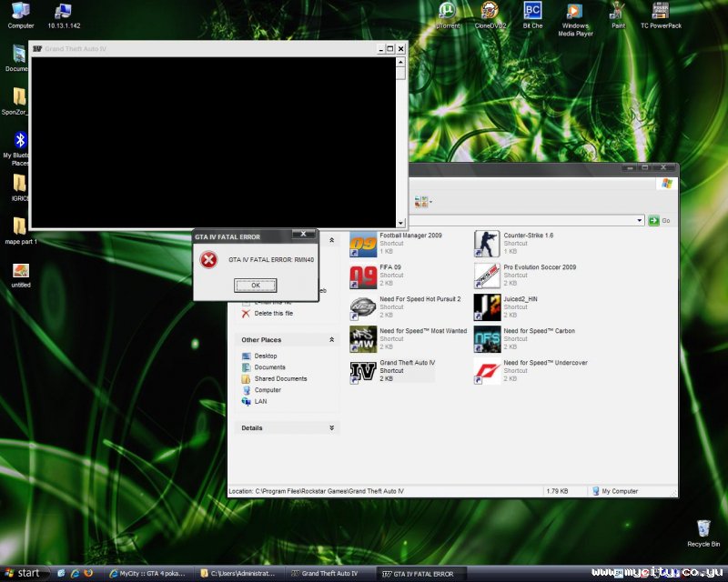Image resolution: width=728 pixels, height=582 pixels.
Task: Select Need For Speed Hot Pursuit 2 icon
Action: [364, 307]
